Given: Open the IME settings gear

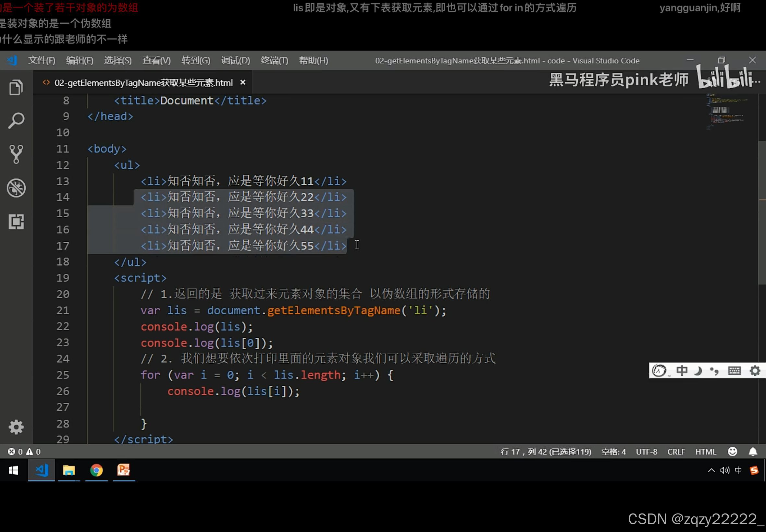Looking at the screenshot, I should point(755,370).
